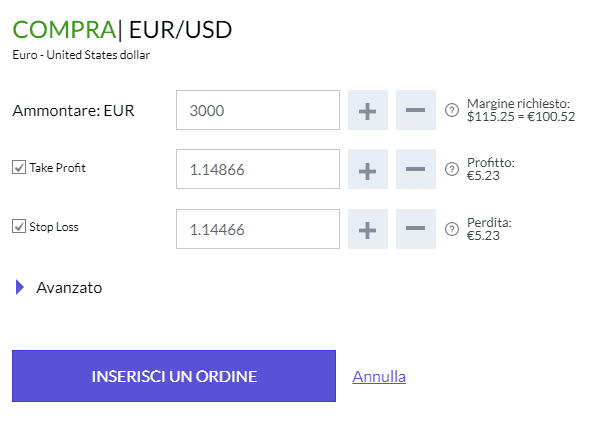Viewport: 599px width, 424px height.
Task: Expand the Avanzato section triangle
Action: tap(20, 287)
